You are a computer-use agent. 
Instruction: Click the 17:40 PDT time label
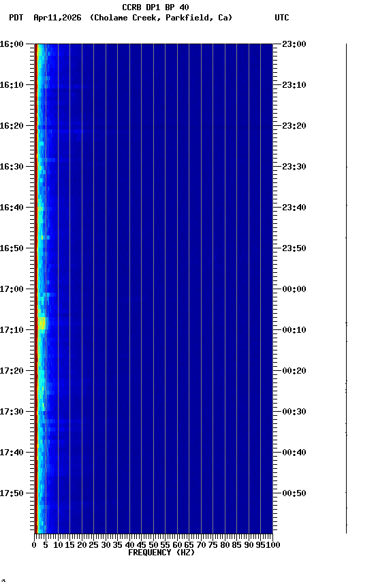point(12,453)
